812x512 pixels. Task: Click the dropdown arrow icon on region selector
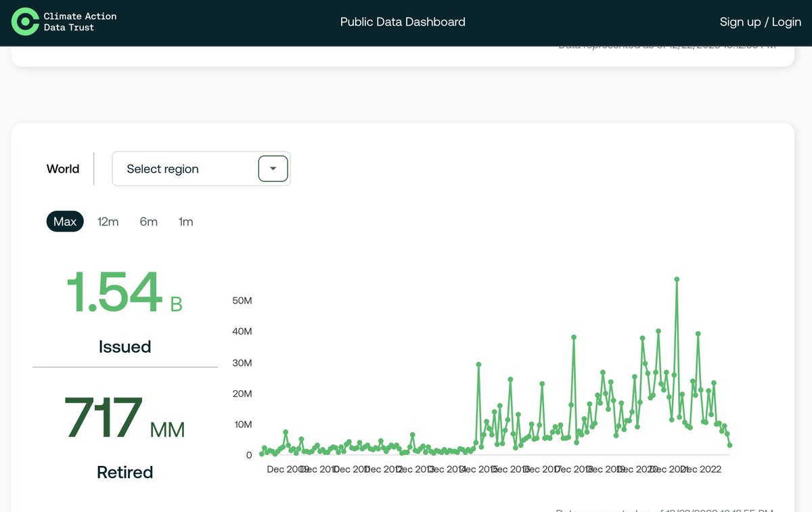[x=273, y=168]
